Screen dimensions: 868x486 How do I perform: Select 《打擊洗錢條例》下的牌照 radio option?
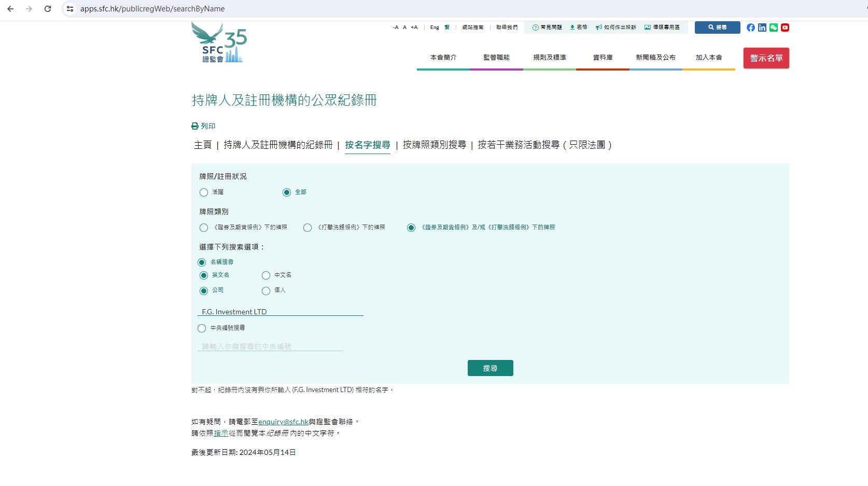307,228
